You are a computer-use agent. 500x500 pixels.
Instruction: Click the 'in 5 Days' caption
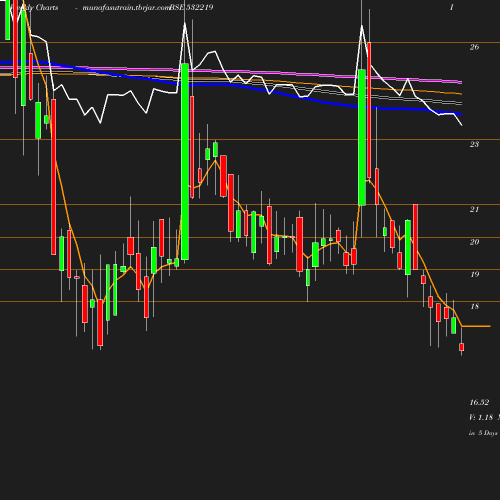483,433
